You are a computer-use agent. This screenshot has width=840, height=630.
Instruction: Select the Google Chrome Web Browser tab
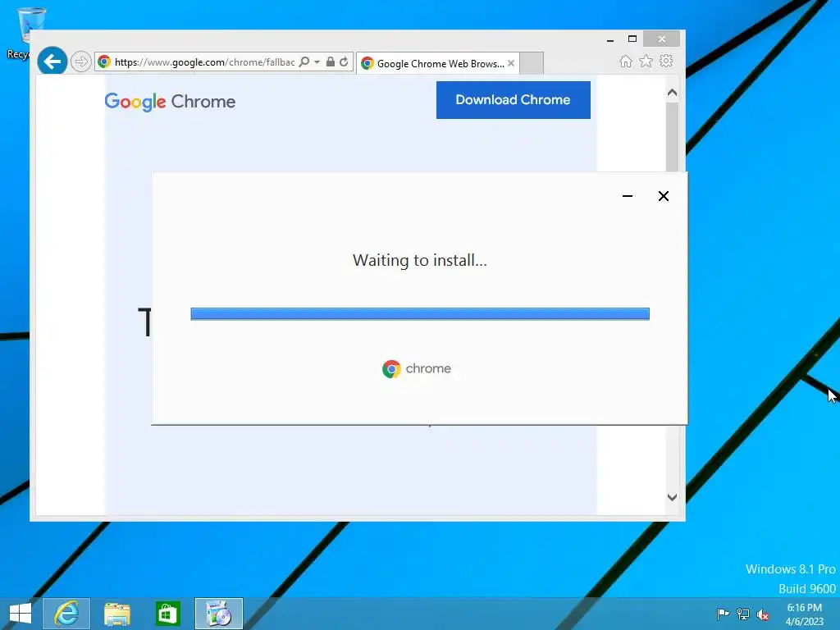tap(437, 63)
